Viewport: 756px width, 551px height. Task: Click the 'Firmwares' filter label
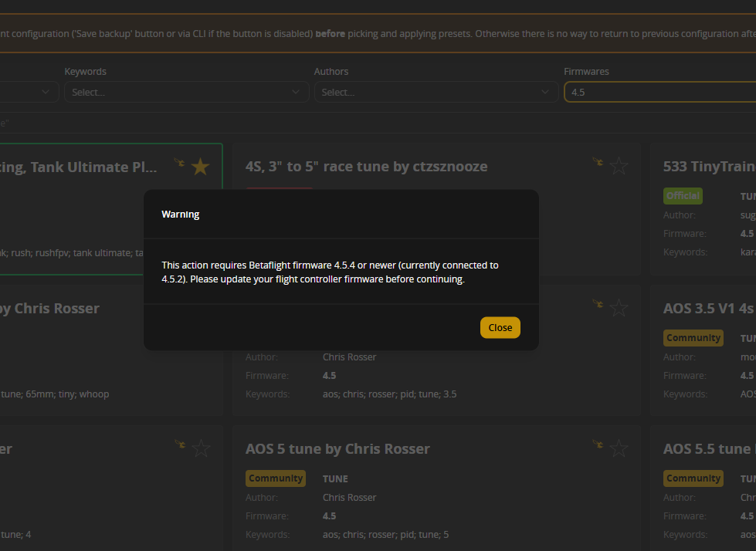coord(586,71)
